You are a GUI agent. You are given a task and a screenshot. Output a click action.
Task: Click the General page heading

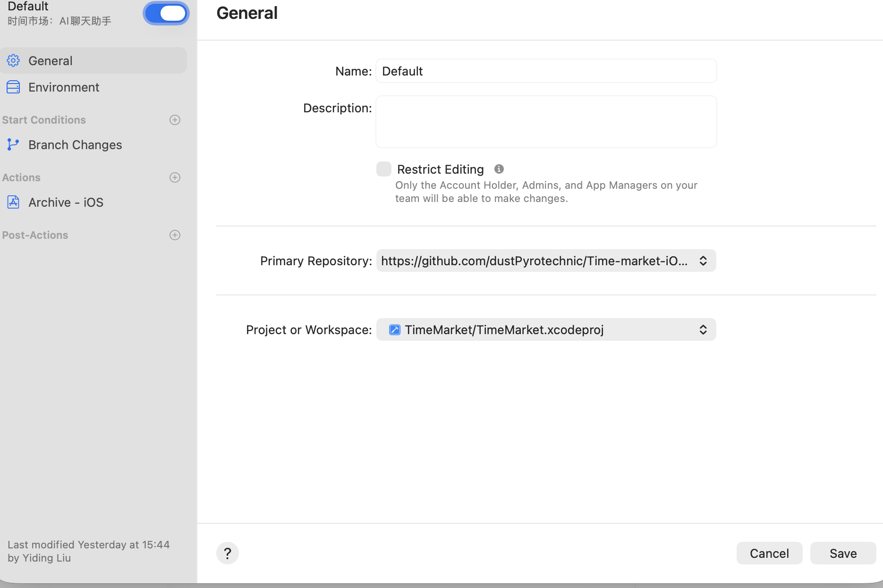(x=247, y=13)
